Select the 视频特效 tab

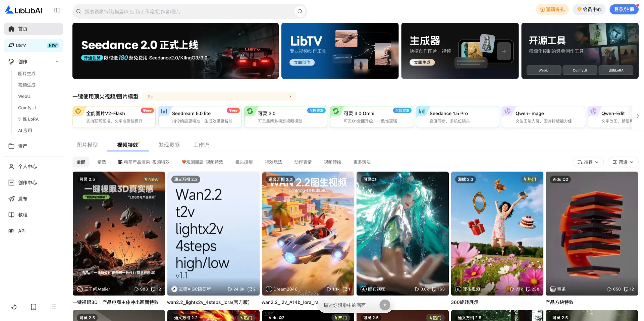point(127,145)
